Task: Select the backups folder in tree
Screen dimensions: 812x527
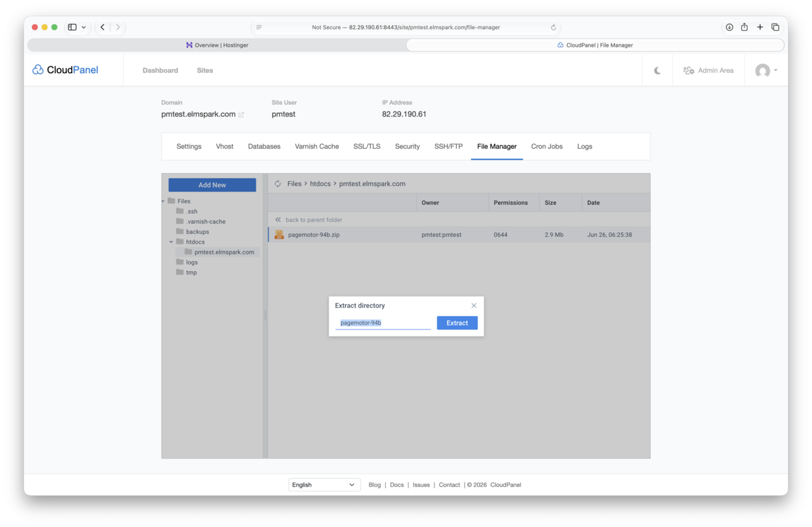Action: tap(197, 231)
